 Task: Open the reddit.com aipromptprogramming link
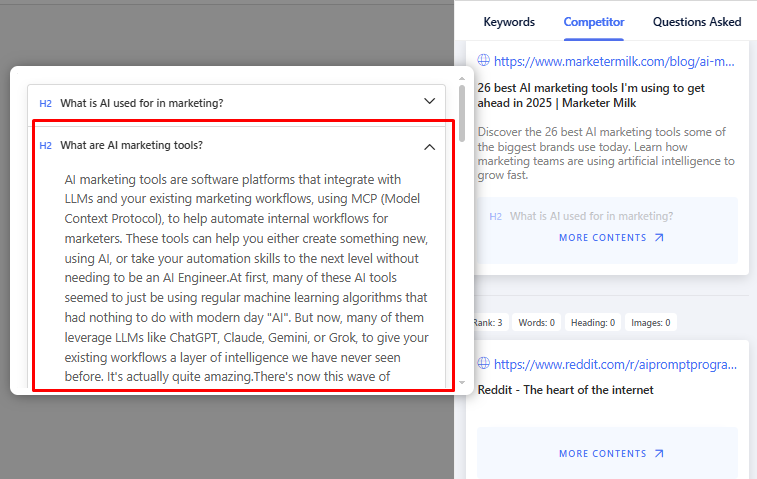point(615,365)
